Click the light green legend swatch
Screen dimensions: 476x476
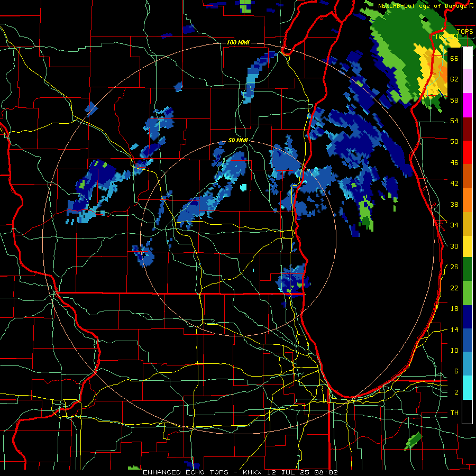(x=467, y=292)
